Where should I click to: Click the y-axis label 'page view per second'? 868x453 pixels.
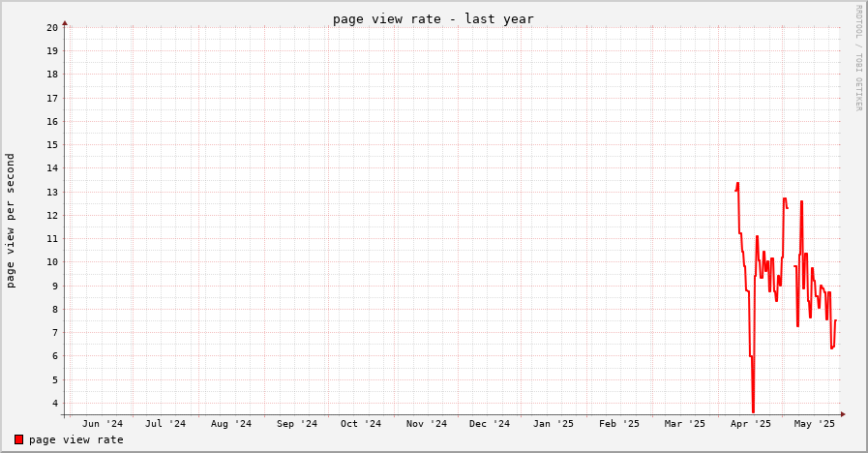pos(10,221)
